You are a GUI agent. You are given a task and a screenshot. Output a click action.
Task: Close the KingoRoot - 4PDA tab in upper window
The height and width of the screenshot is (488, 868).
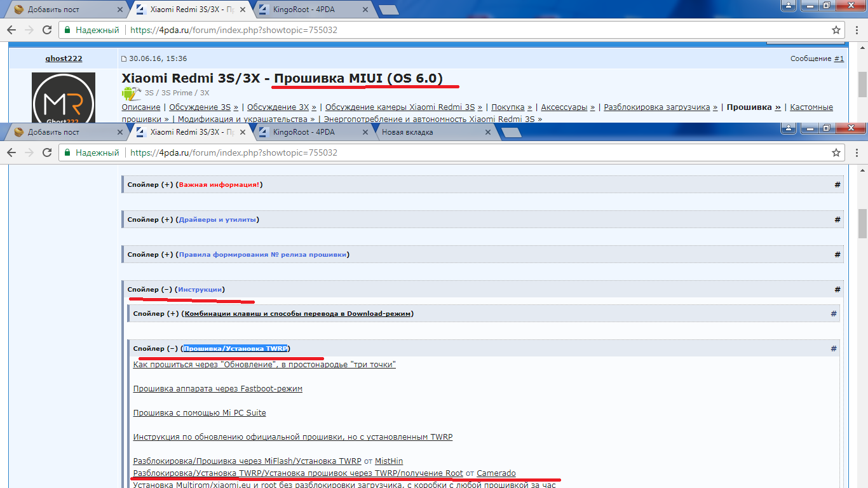click(365, 10)
